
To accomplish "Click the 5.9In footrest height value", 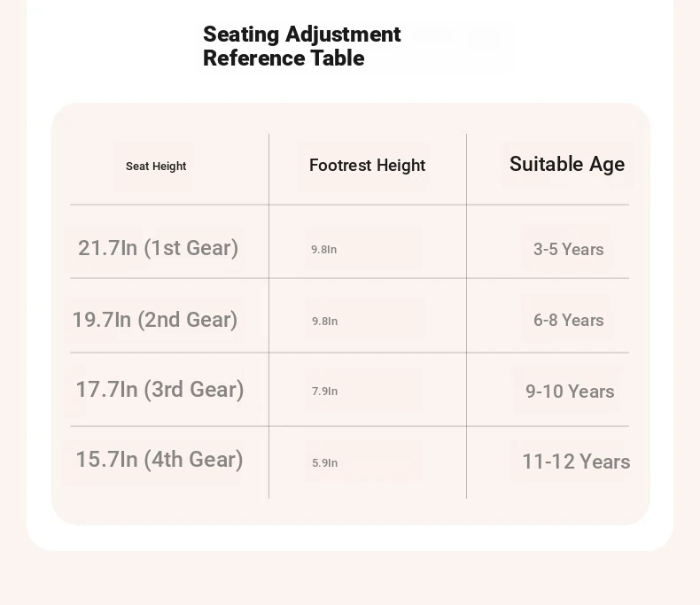I will (324, 463).
